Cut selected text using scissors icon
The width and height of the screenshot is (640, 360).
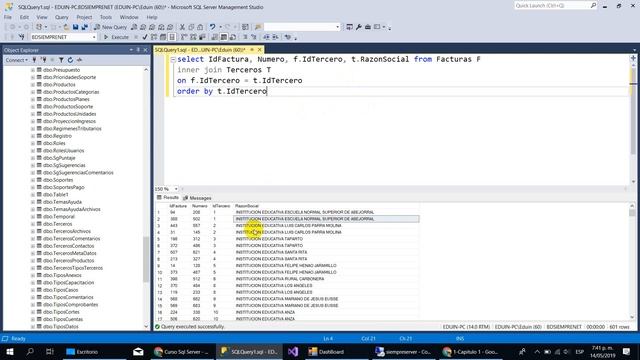pos(182,27)
